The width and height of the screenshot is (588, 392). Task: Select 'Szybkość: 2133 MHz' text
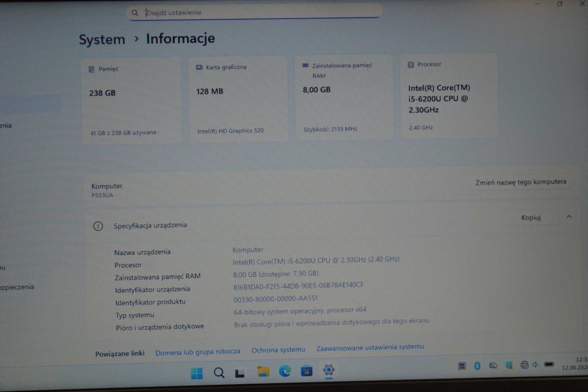click(330, 129)
